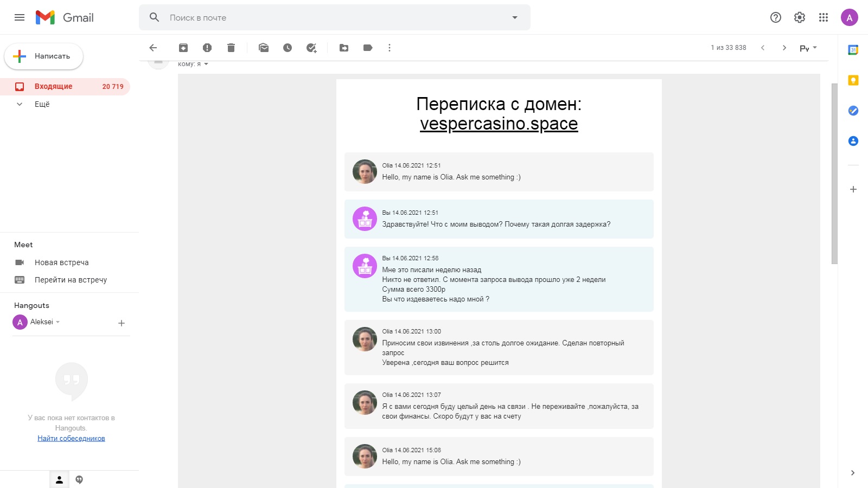Click Olia's avatar in the 12:51 message
Image resolution: width=868 pixels, height=488 pixels.
click(x=365, y=172)
